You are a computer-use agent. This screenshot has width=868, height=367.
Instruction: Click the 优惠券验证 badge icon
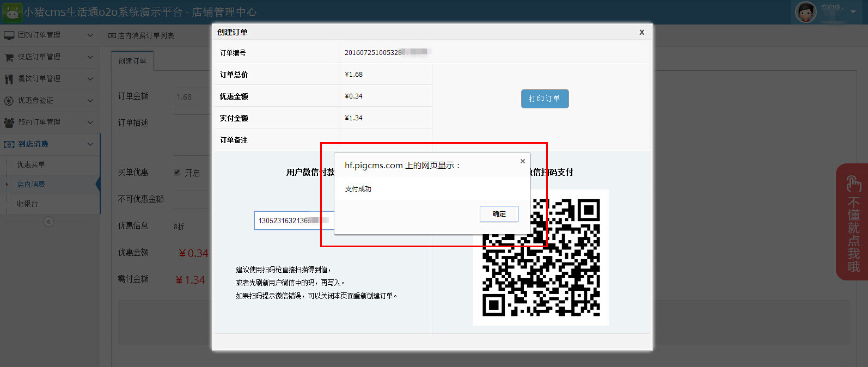9,101
